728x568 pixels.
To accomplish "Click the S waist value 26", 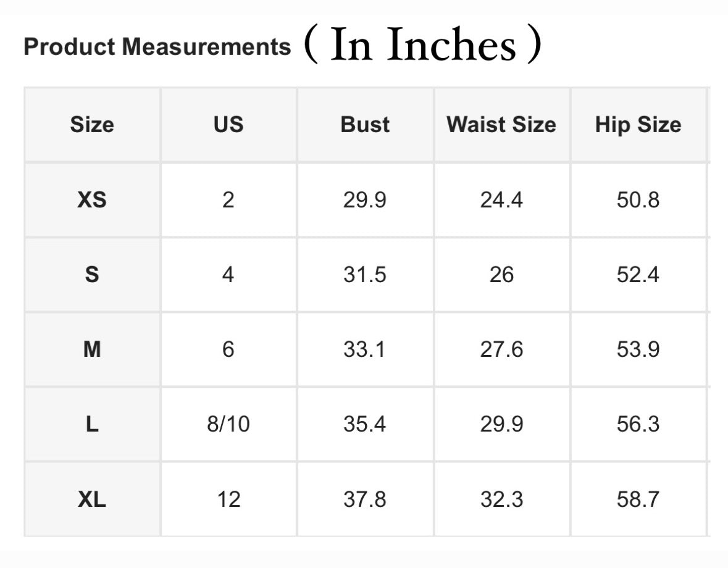I will pos(501,275).
